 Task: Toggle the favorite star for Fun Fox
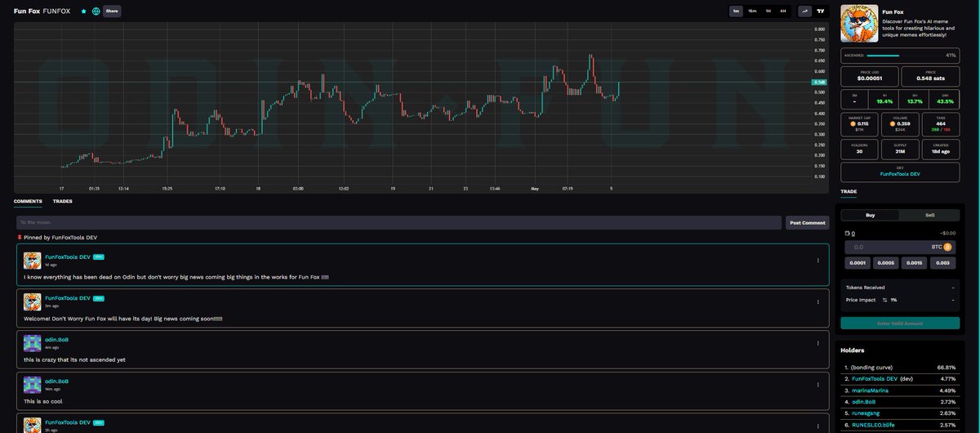coord(84,11)
